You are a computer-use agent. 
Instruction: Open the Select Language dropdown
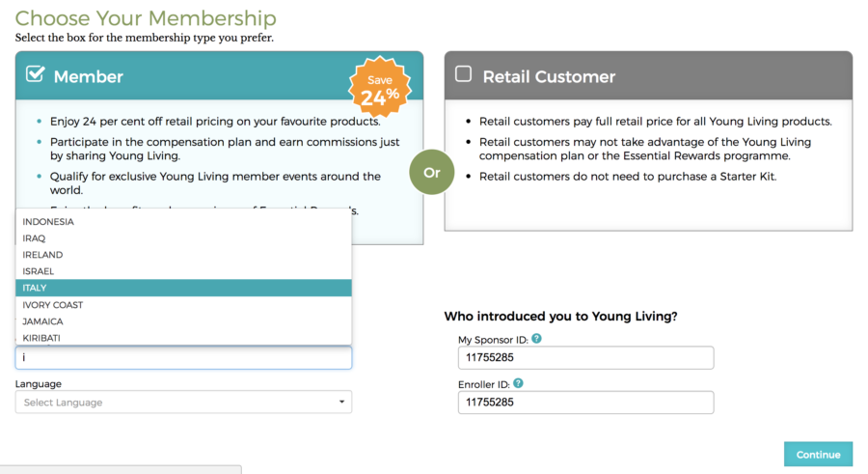(x=183, y=402)
